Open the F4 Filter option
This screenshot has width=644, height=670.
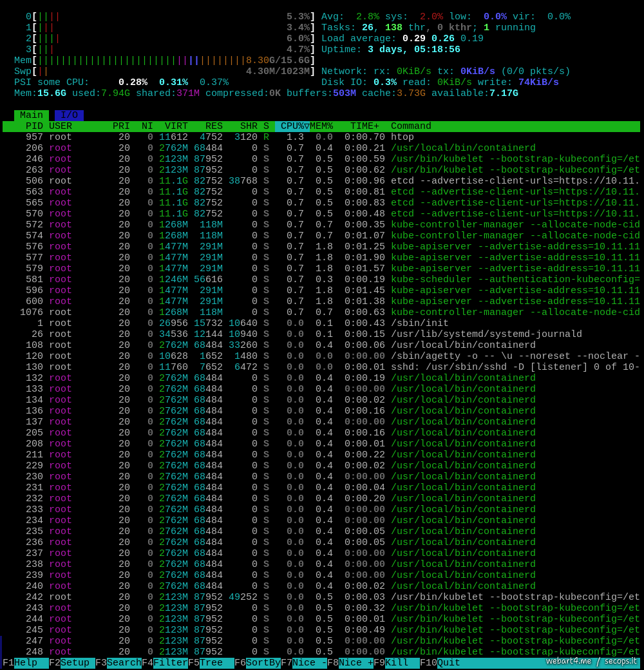[164, 663]
